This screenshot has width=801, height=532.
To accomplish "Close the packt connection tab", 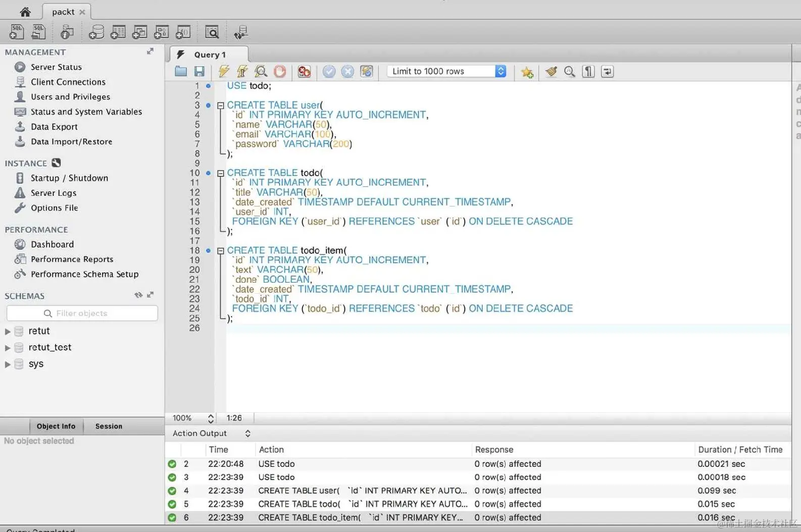I will point(82,12).
